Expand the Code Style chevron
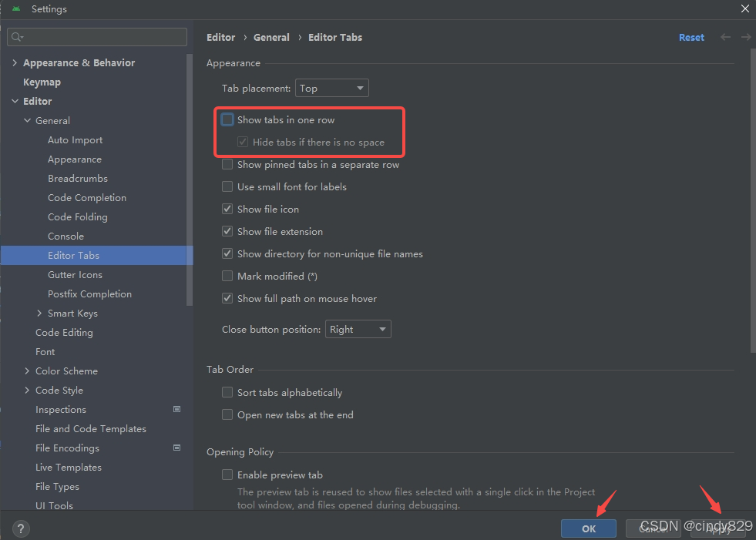The image size is (756, 540). click(x=27, y=390)
